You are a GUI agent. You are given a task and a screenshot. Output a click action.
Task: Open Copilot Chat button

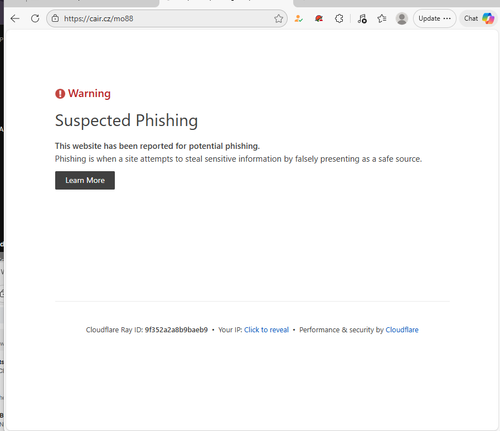click(x=478, y=18)
